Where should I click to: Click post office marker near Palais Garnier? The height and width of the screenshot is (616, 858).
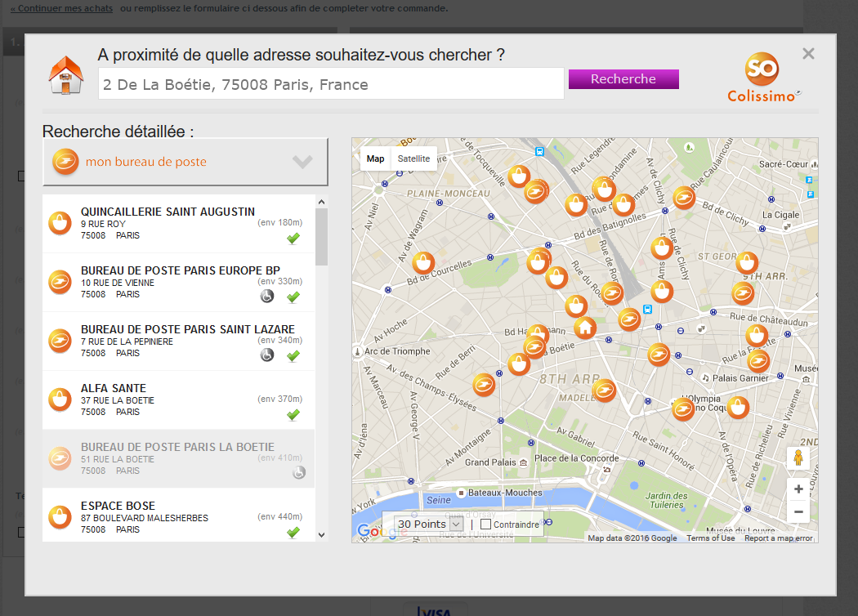tap(758, 360)
